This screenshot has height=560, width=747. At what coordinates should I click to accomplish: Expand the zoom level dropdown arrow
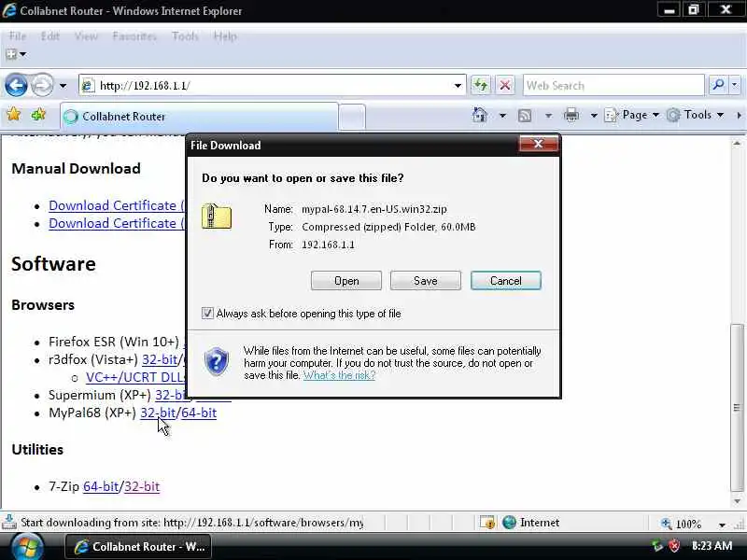tap(722, 525)
